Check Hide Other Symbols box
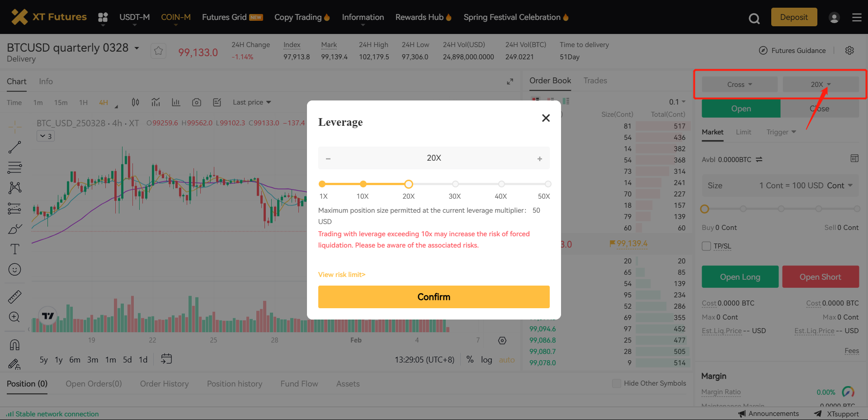 (x=616, y=383)
